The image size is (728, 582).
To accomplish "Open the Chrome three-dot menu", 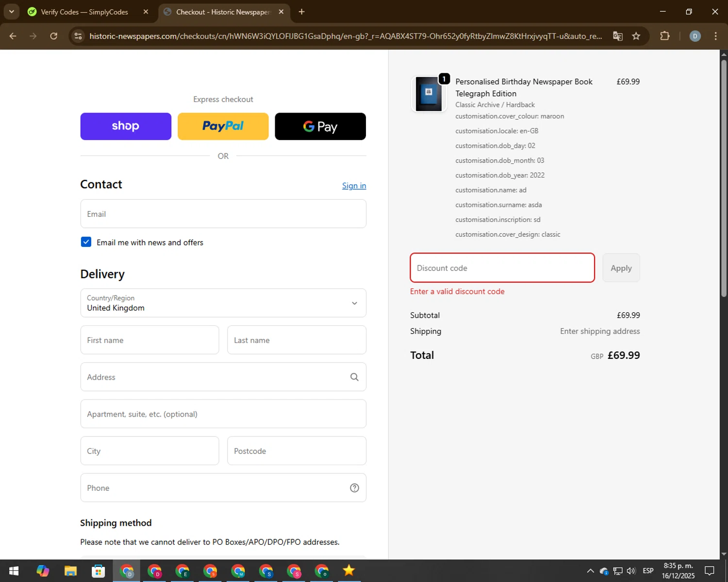I will pyautogui.click(x=715, y=36).
